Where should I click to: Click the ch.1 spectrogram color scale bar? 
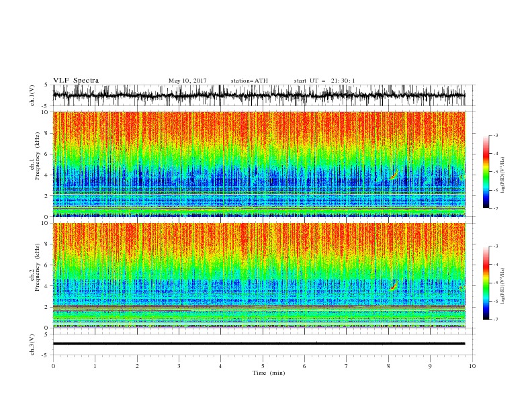[486, 172]
